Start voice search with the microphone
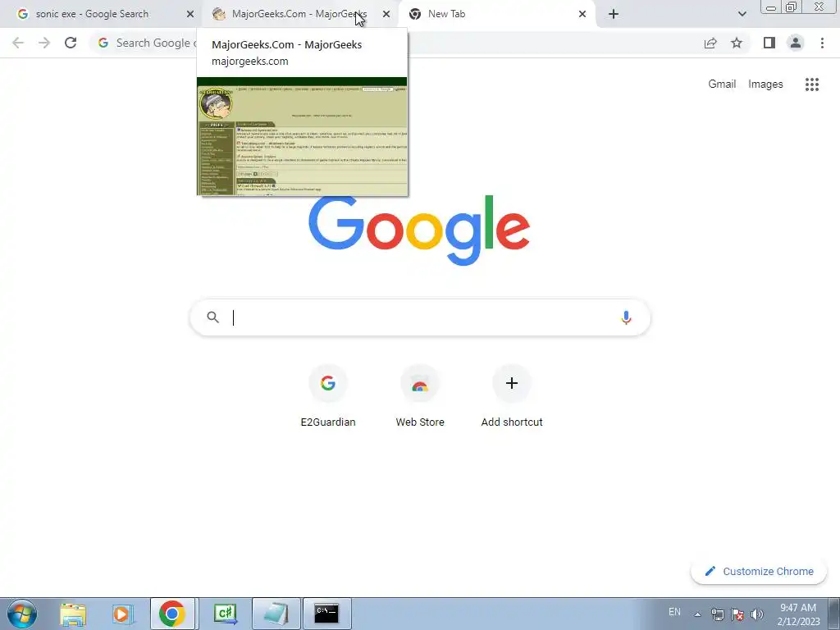 (626, 317)
